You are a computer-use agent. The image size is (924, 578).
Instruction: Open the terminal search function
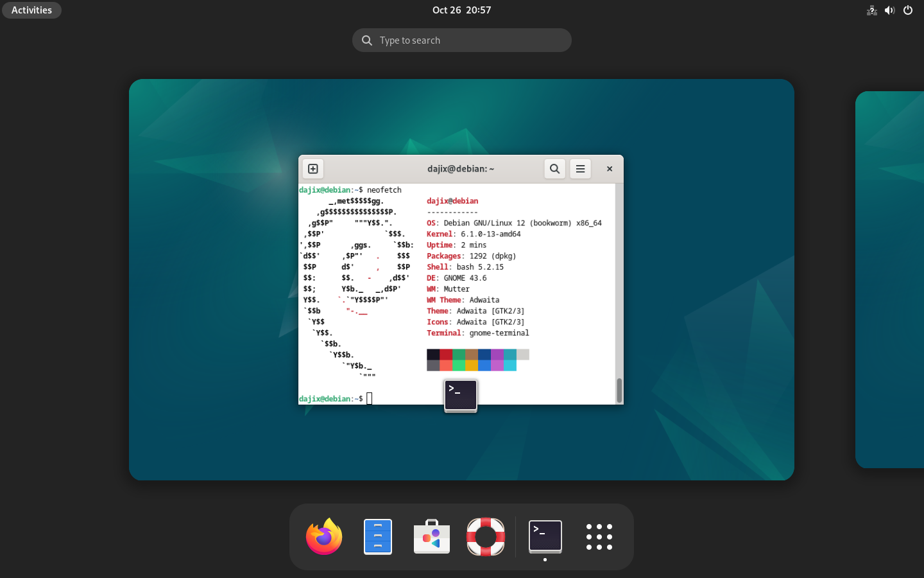click(554, 168)
